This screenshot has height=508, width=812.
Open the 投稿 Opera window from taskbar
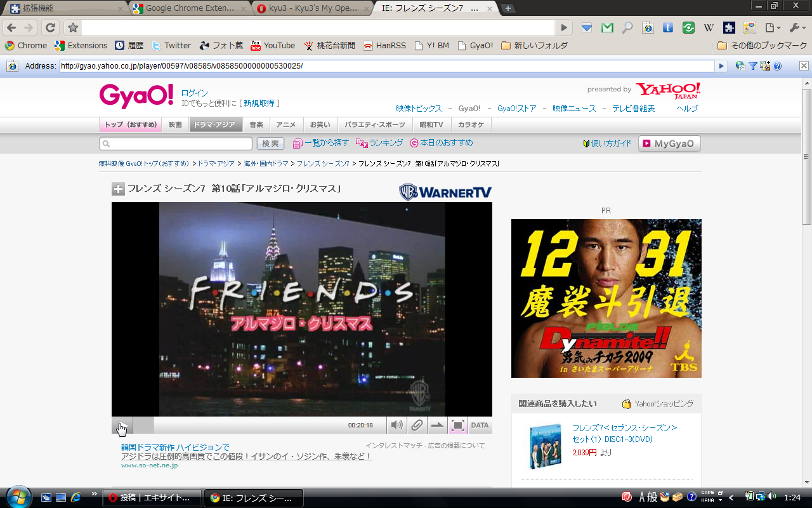point(152,498)
